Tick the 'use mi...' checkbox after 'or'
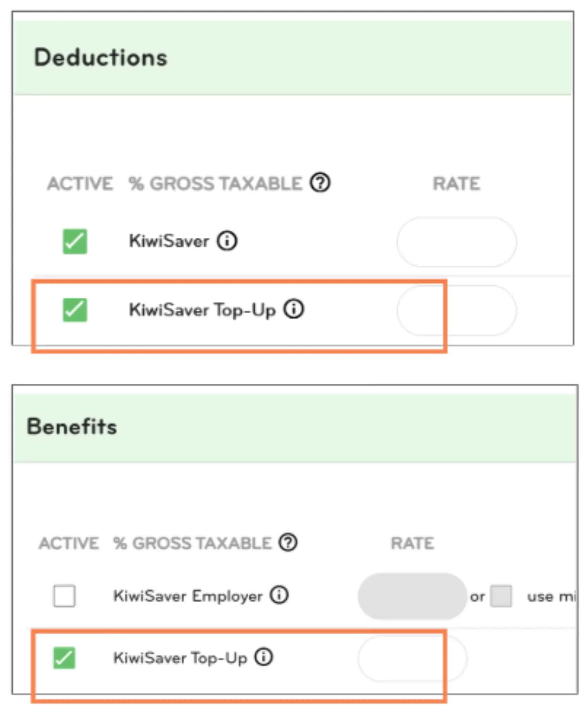Image resolution: width=588 pixels, height=716 pixels. (x=501, y=596)
